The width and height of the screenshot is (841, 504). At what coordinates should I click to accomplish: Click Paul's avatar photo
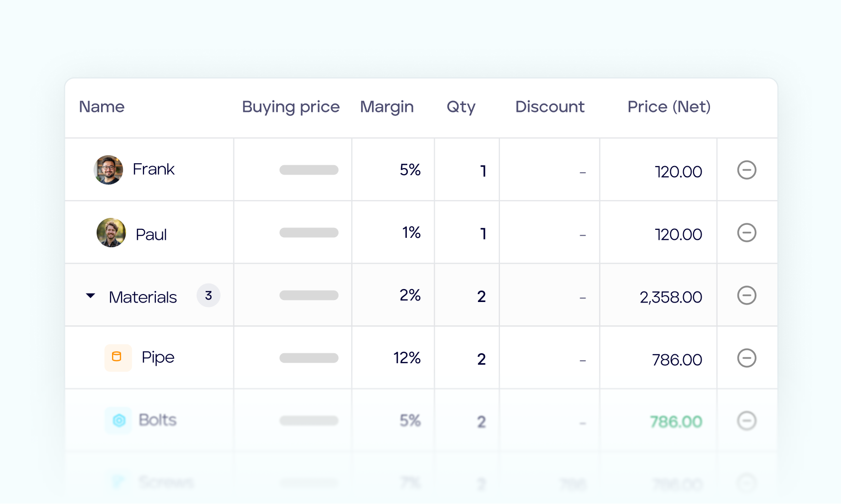(111, 233)
